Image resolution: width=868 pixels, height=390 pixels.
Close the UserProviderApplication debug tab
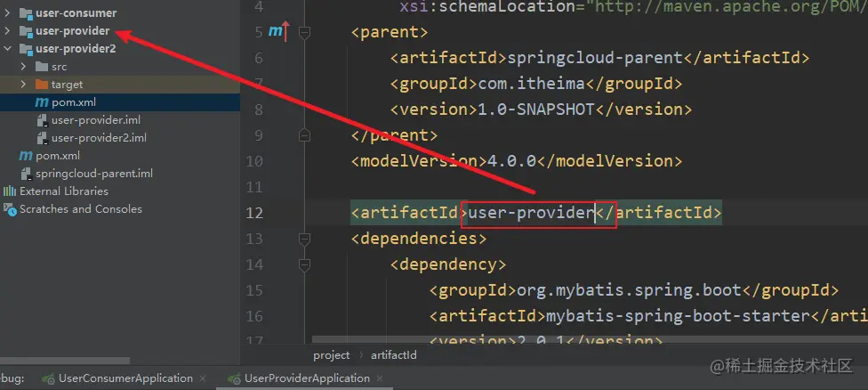coord(380,379)
